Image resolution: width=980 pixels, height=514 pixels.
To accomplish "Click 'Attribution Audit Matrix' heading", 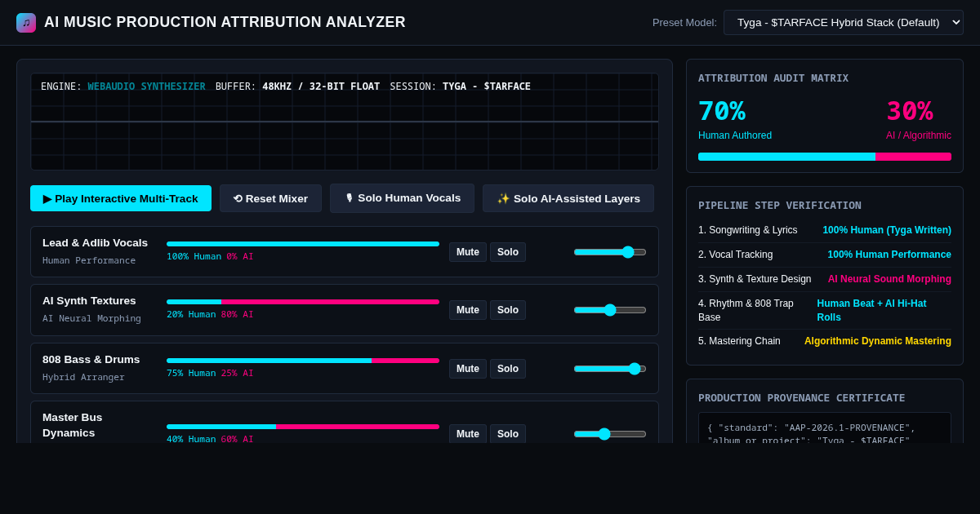I will 773,78.
